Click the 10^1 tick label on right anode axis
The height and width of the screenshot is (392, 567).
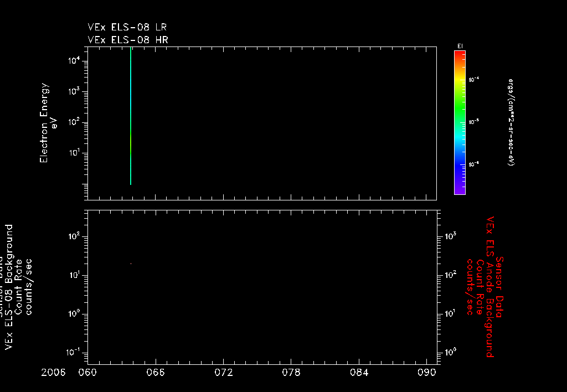coord(451,313)
